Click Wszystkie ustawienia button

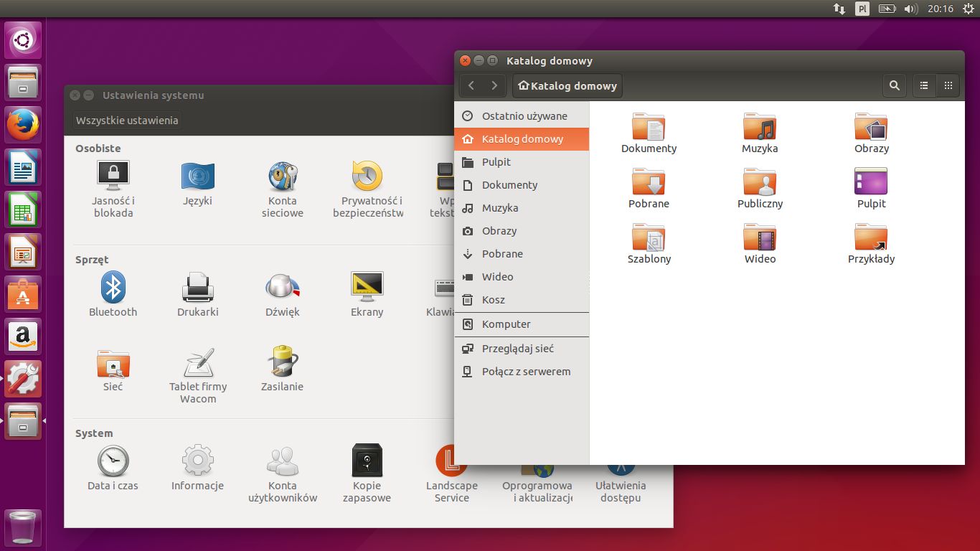[x=127, y=121]
